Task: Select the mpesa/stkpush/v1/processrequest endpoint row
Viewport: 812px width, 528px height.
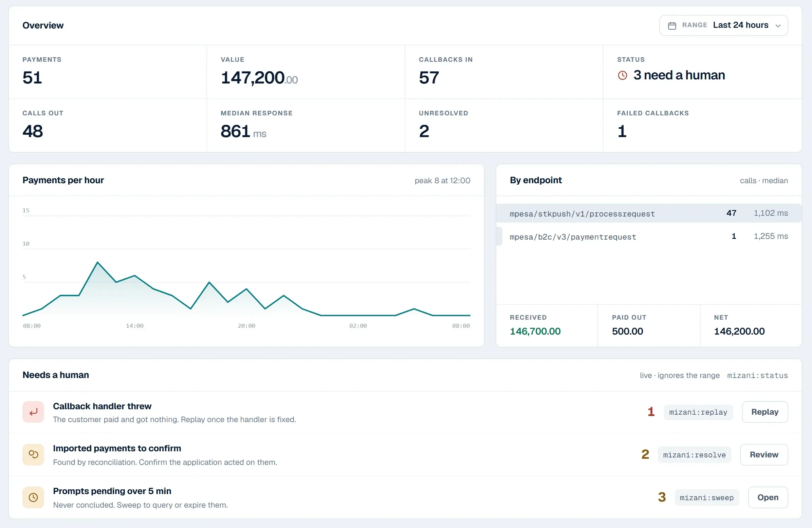Action: coord(649,213)
